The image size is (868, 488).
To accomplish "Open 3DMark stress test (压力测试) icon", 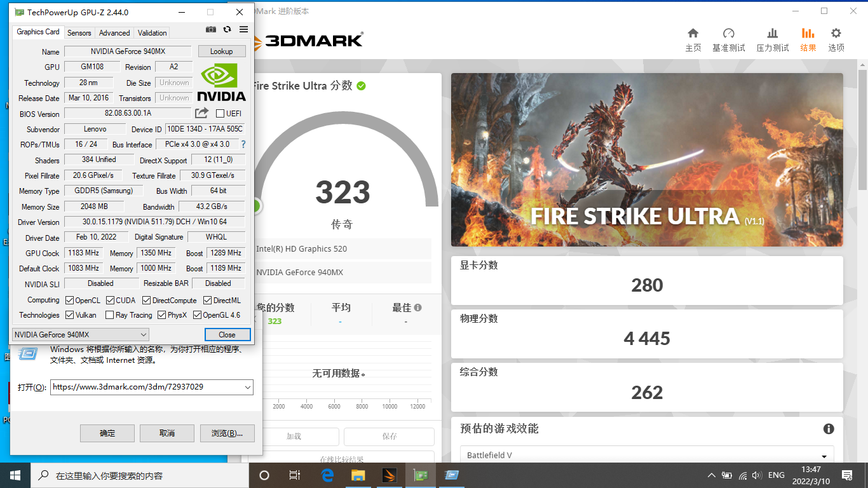I will point(773,40).
